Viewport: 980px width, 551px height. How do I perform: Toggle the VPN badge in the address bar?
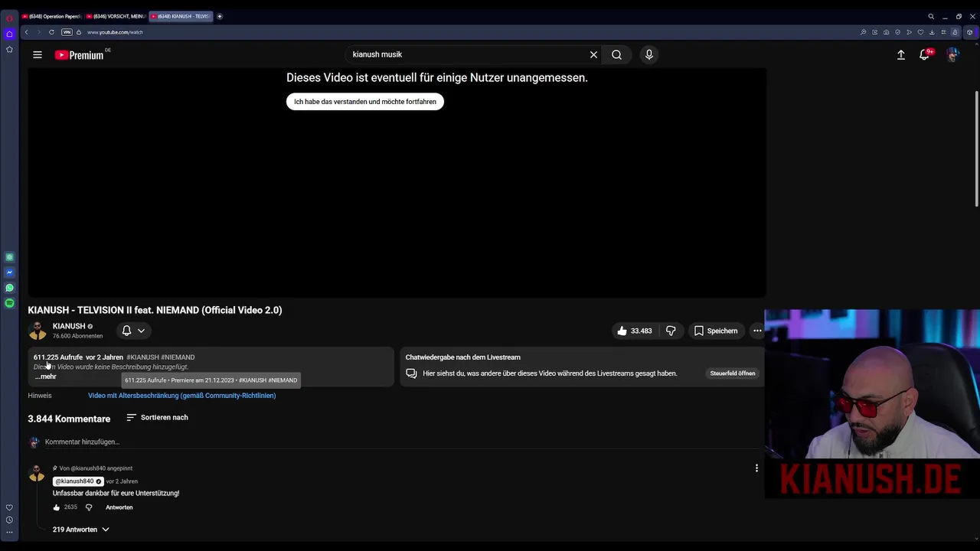click(x=67, y=32)
